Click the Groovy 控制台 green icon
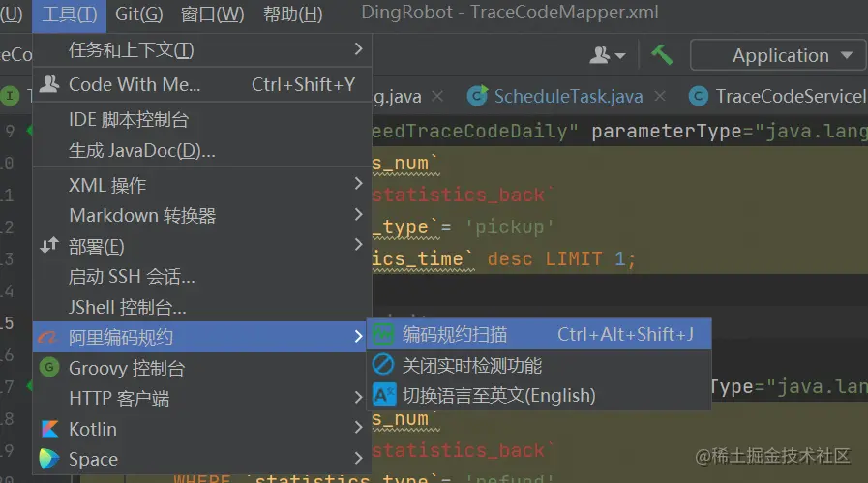This screenshot has width=868, height=483. (x=49, y=367)
